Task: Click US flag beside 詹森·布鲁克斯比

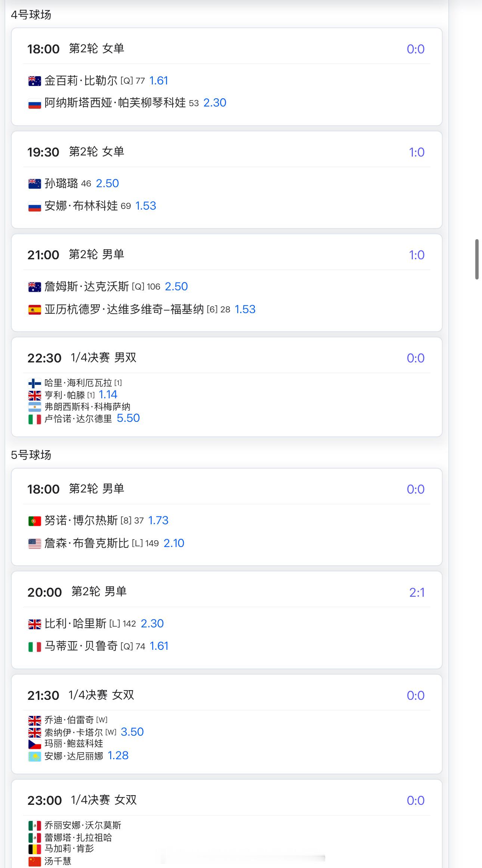Action: (x=35, y=544)
